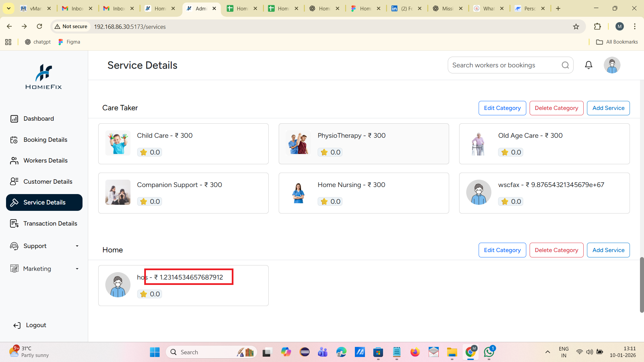Go to Dashboard in sidebar

[39, 119]
